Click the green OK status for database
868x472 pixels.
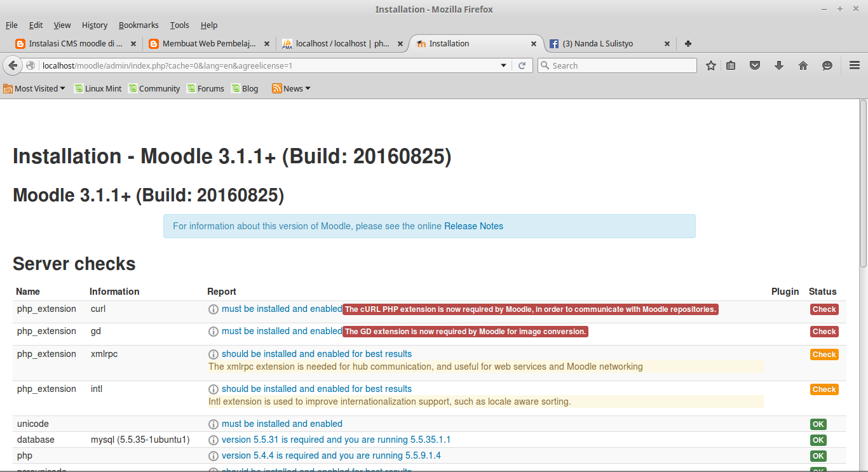click(x=818, y=440)
